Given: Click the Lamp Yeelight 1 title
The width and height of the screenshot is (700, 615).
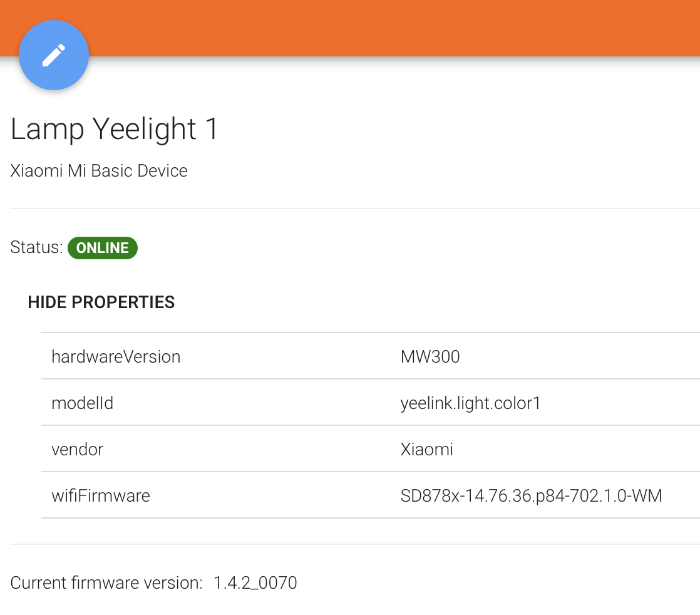Looking at the screenshot, I should tap(115, 129).
